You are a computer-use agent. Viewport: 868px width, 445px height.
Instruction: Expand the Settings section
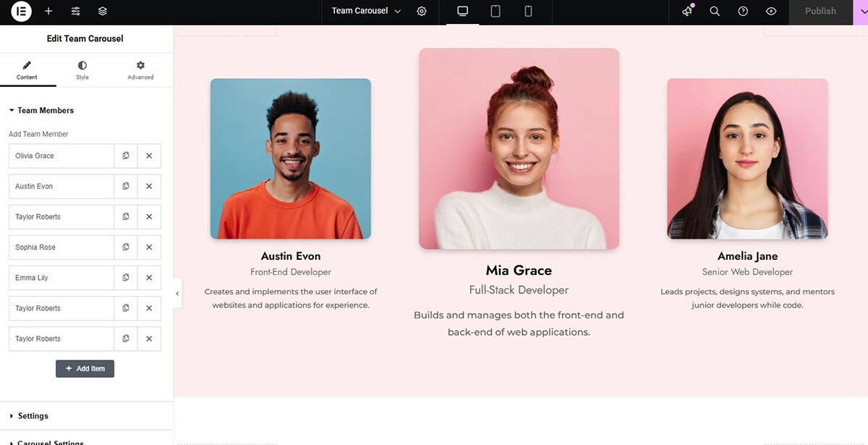coord(33,416)
